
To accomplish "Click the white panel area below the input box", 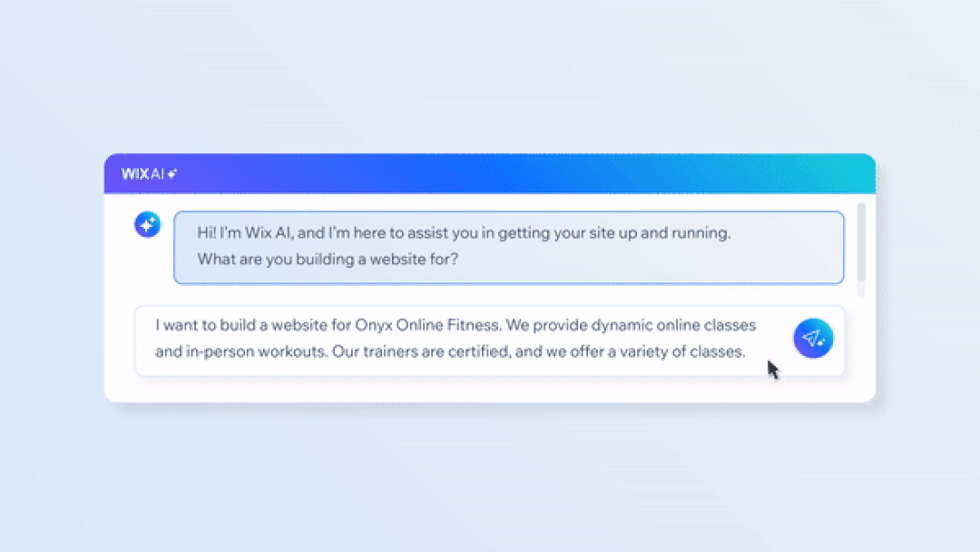I will pos(490,389).
